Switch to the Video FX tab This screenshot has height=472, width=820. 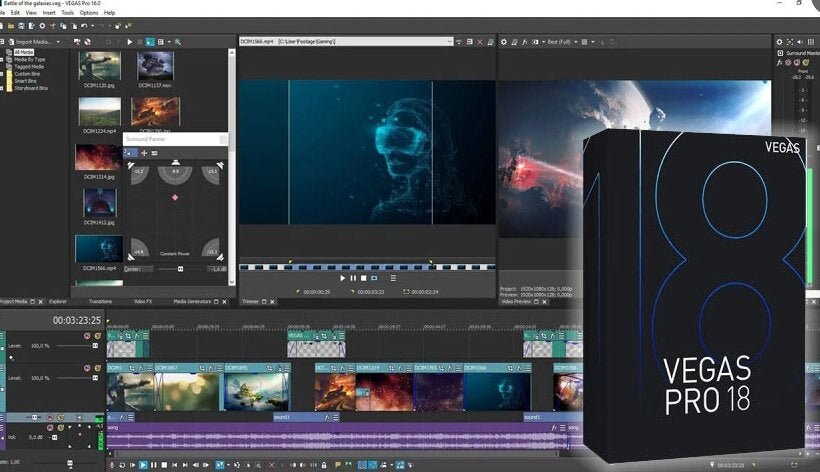[143, 302]
